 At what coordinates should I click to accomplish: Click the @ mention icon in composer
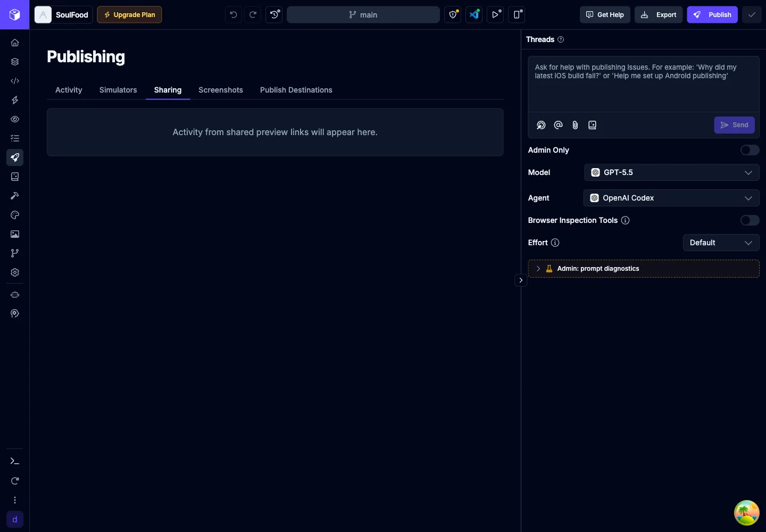558,125
